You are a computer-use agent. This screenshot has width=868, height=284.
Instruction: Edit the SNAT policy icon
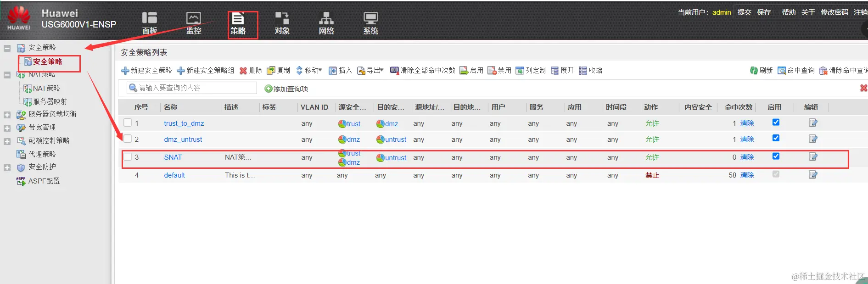(x=812, y=156)
